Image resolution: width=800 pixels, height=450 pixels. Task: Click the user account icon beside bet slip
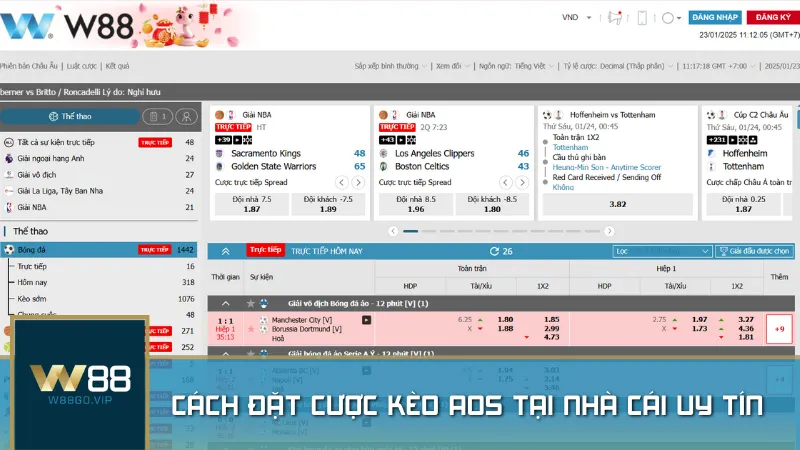[x=185, y=116]
